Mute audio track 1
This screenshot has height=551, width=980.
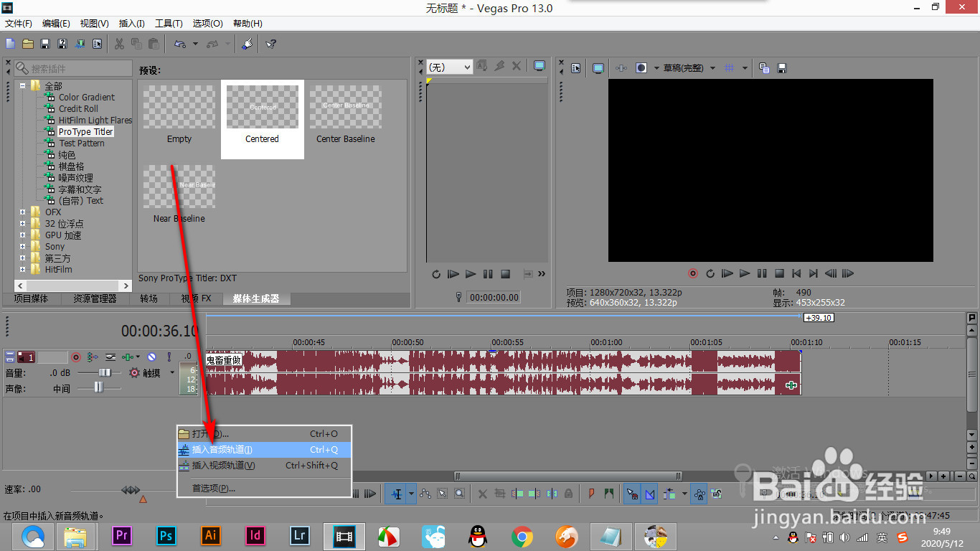(151, 357)
